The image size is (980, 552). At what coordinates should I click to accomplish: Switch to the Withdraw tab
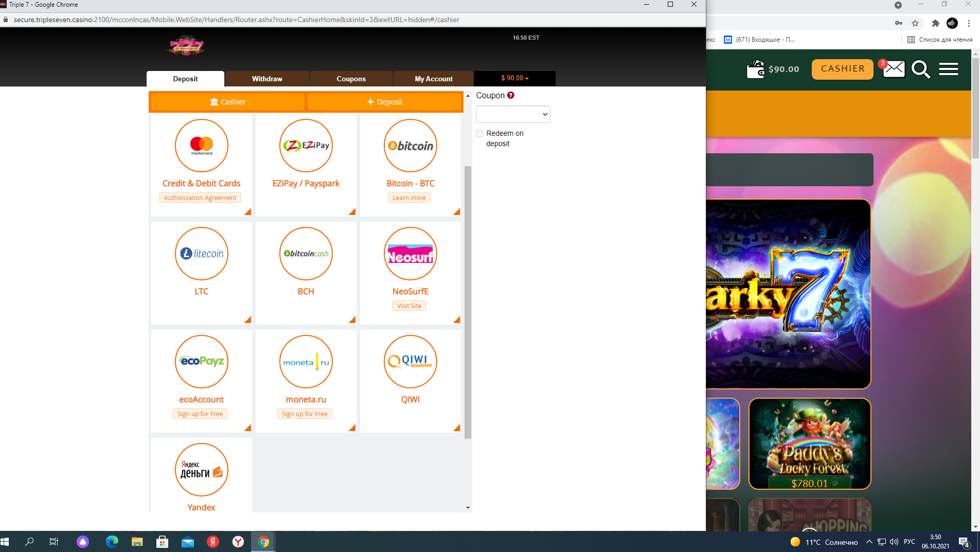[x=267, y=79]
